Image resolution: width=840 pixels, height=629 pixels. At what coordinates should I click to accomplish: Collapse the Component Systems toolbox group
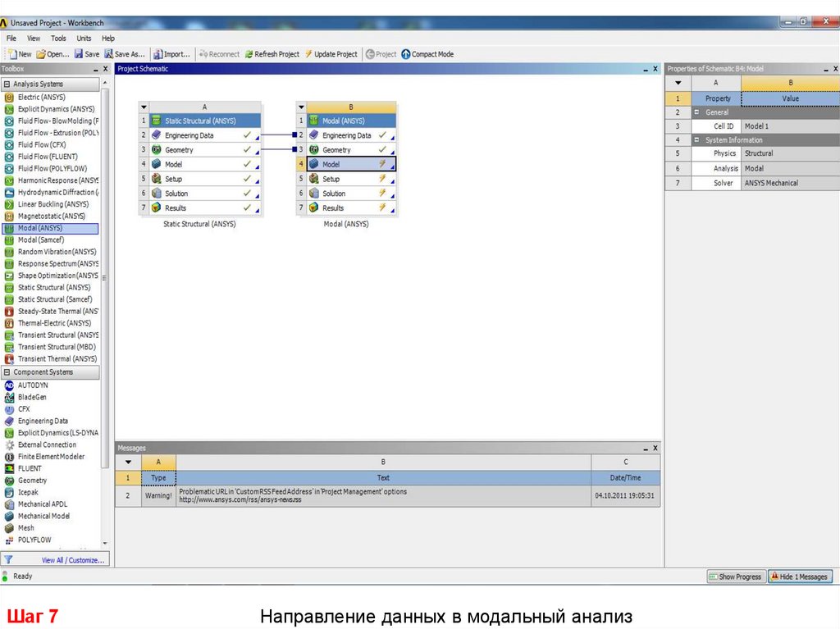click(7, 372)
